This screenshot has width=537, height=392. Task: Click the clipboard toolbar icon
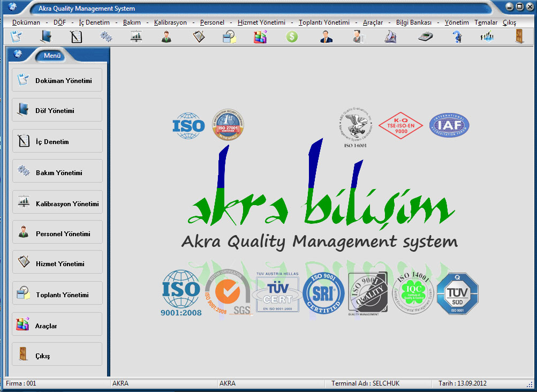click(x=199, y=36)
